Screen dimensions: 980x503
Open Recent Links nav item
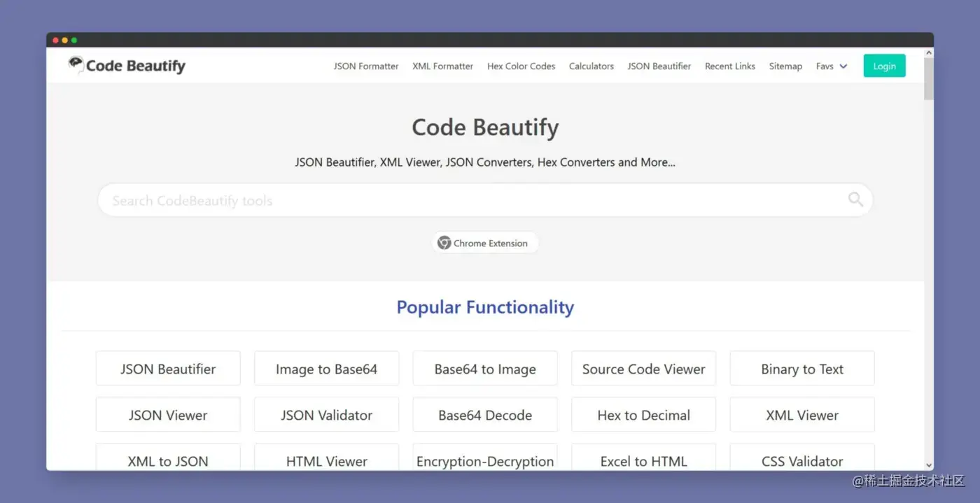pyautogui.click(x=730, y=66)
